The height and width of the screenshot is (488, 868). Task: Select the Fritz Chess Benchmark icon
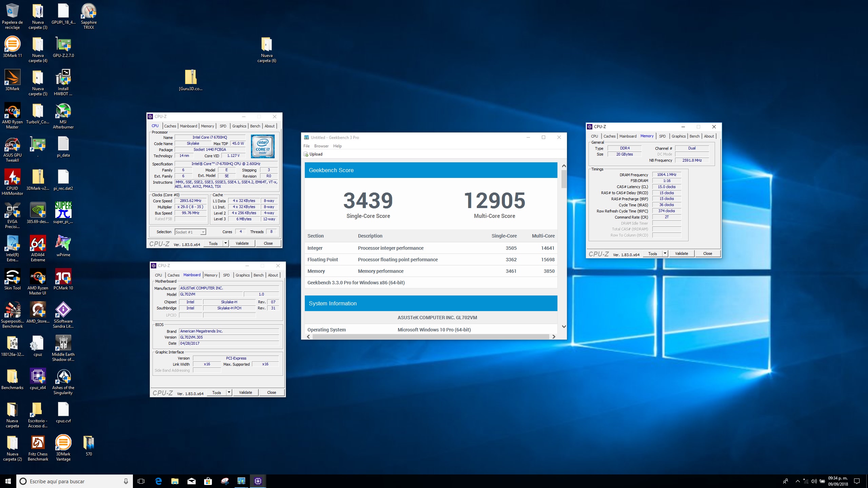tap(38, 448)
